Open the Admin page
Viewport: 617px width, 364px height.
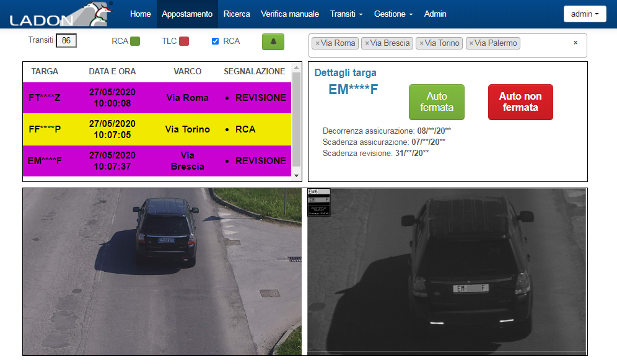coord(435,14)
